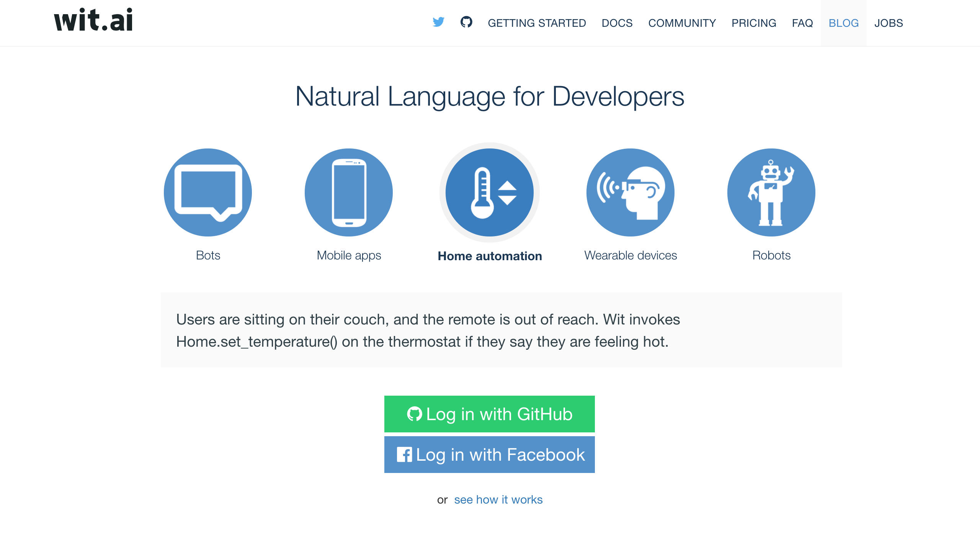Click the Wearable devices label
The image size is (980, 538).
630,255
